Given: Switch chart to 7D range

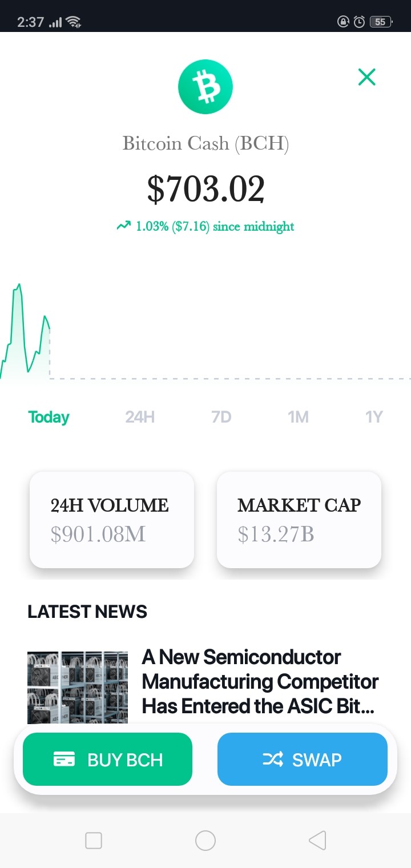Looking at the screenshot, I should tap(221, 417).
